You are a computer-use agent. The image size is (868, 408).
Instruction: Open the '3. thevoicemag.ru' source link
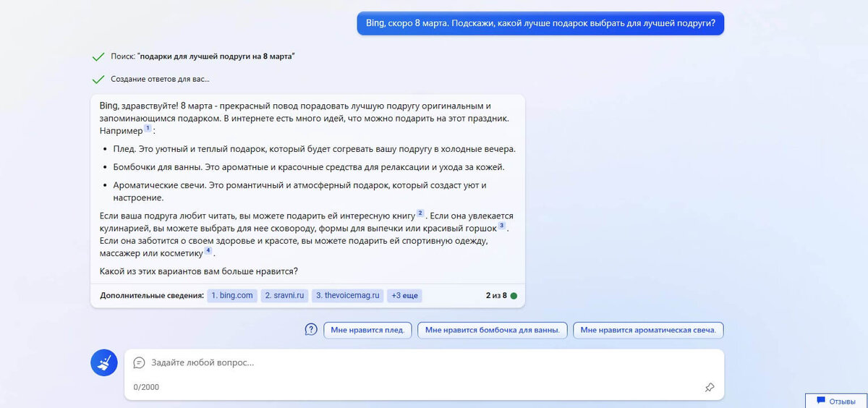pos(348,296)
